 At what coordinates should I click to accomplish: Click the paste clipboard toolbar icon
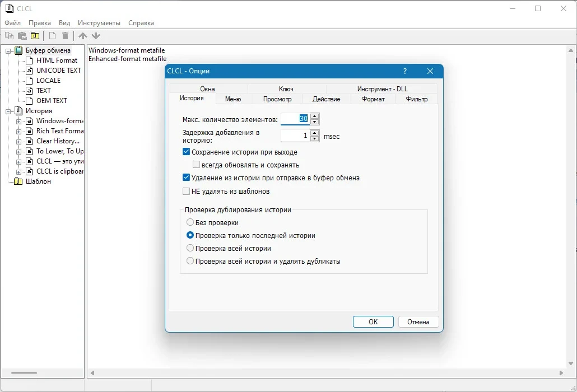tap(22, 36)
